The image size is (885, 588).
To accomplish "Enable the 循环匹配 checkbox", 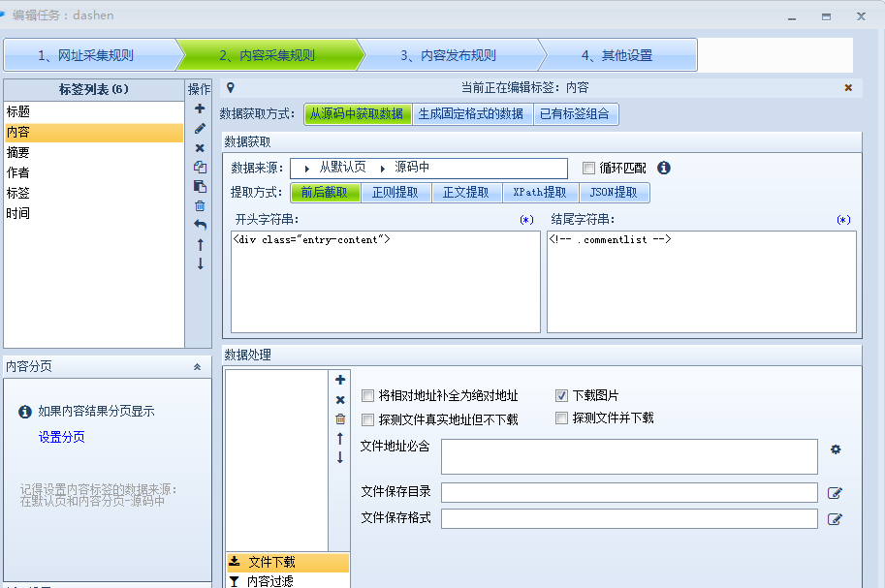I will pyautogui.click(x=589, y=168).
